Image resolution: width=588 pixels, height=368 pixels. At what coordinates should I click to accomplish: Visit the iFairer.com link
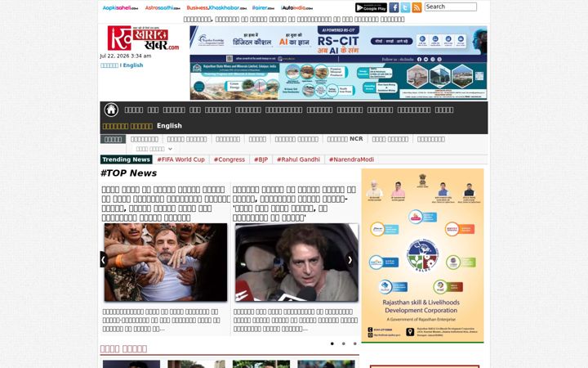tap(263, 8)
